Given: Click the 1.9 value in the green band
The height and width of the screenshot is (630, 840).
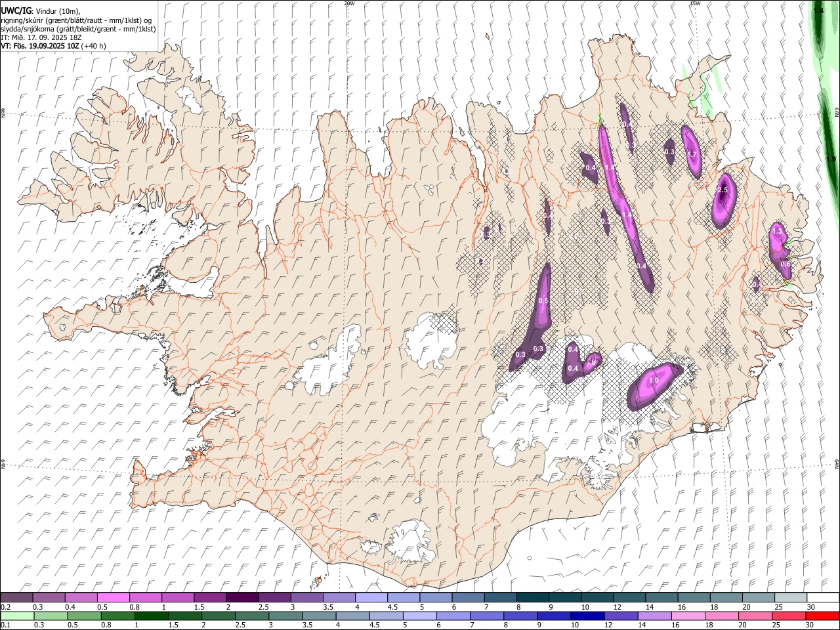Looking at the screenshot, I should tap(831, 159).
